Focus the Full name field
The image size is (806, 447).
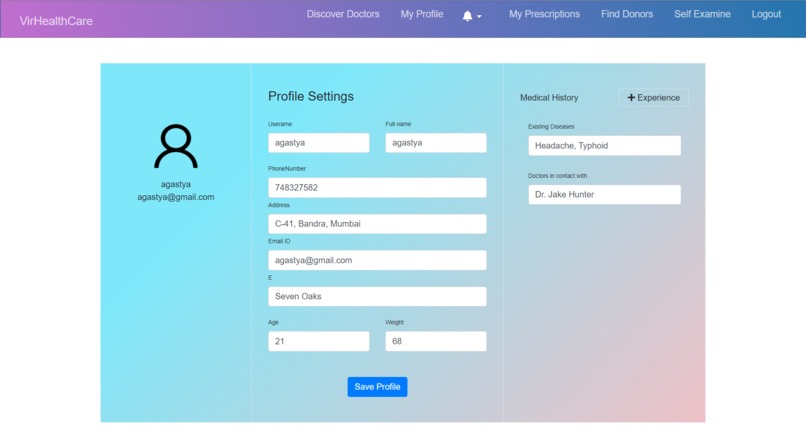[436, 143]
